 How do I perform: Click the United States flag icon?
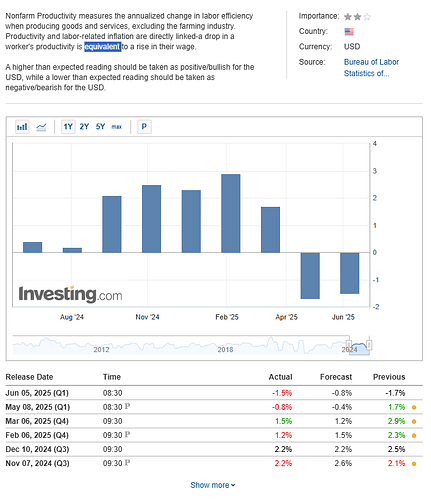[349, 32]
